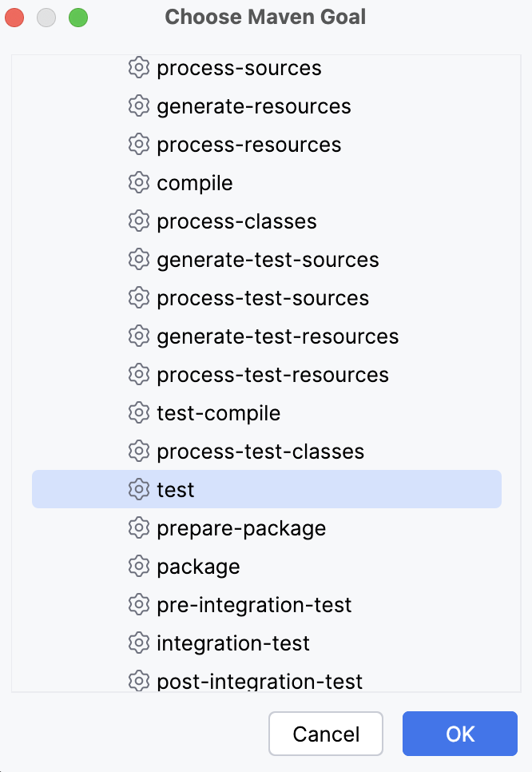Select the process-test-sources goal
Viewport: 532px width, 772px height.
point(264,297)
